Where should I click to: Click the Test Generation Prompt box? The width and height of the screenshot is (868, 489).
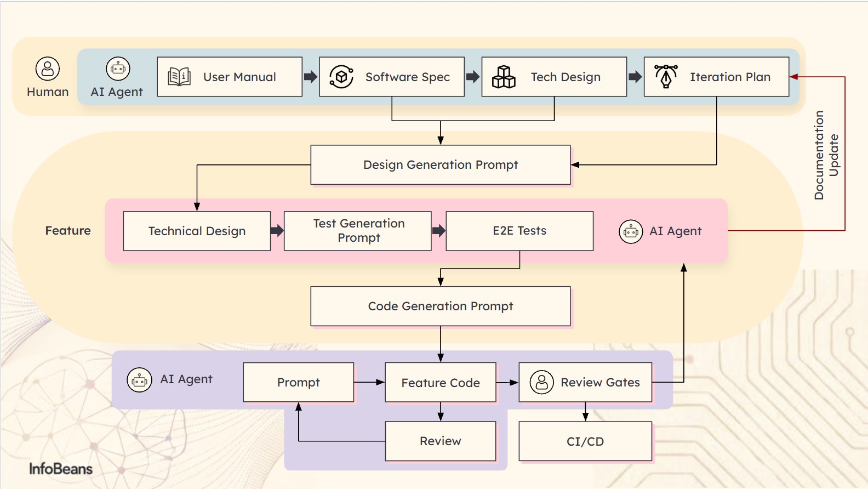coord(358,231)
